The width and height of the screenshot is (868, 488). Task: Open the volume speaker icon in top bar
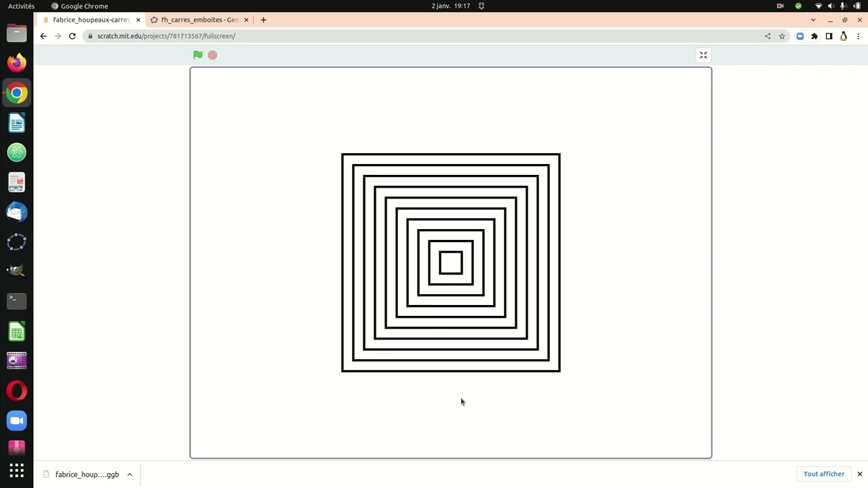pos(831,6)
